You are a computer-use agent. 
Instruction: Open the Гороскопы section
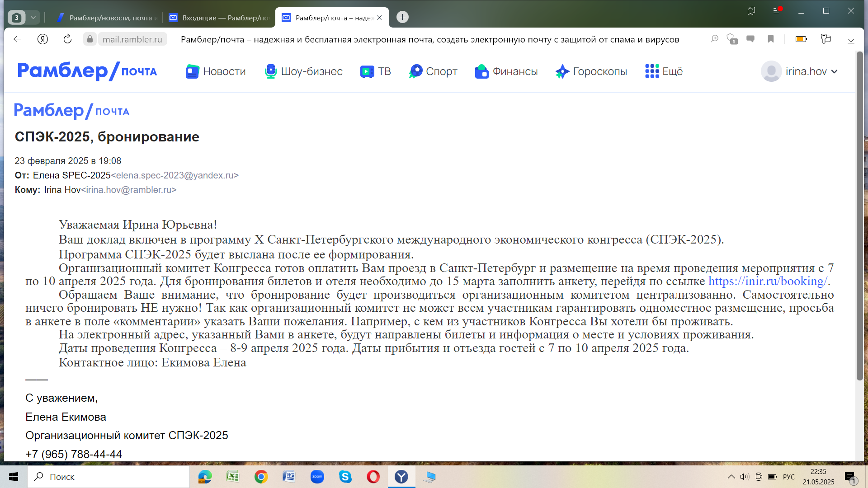point(591,71)
